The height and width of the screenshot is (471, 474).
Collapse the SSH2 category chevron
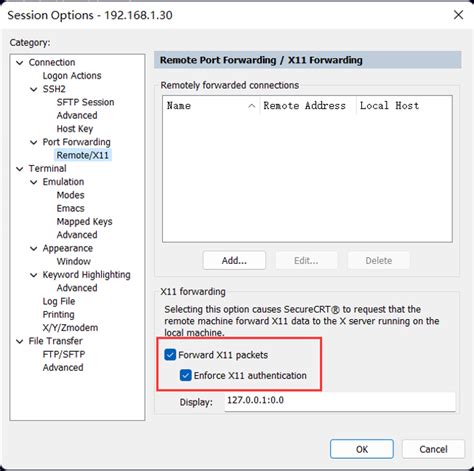click(x=34, y=89)
